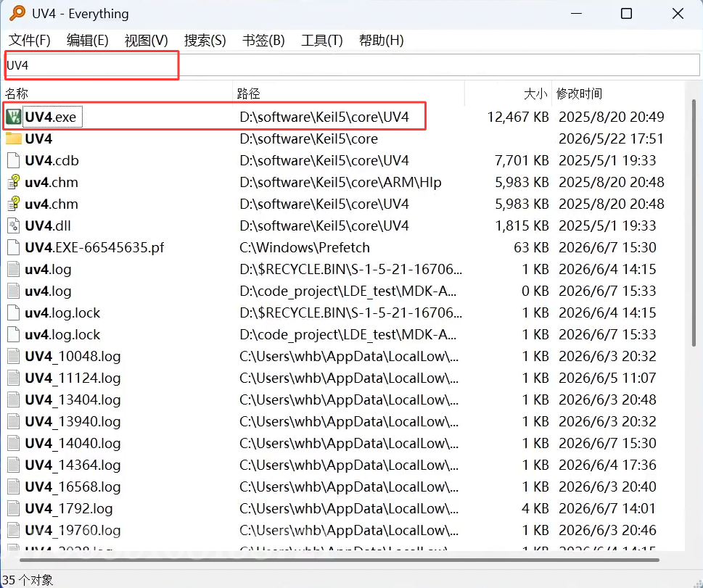
Task: Select the uv4.log icon from $RECYCLE.BIN
Action: 14,270
